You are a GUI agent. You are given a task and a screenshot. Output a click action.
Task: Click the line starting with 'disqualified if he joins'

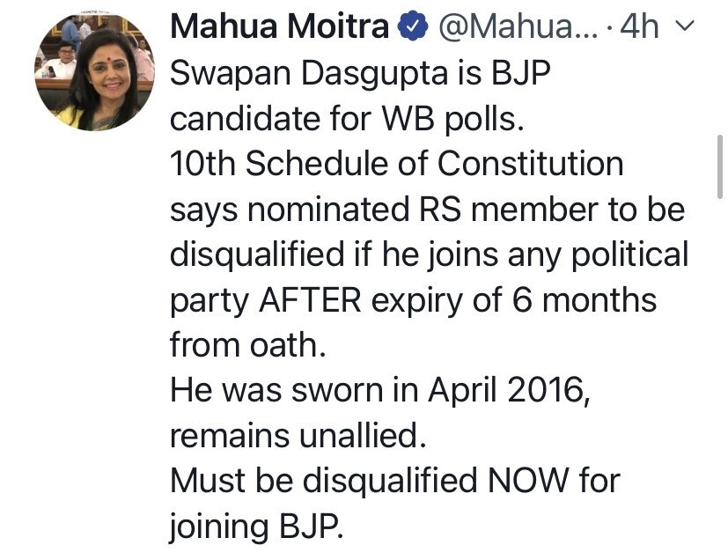click(x=428, y=255)
